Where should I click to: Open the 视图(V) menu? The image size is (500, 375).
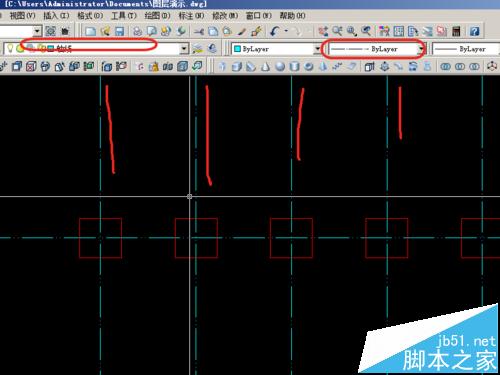point(22,15)
